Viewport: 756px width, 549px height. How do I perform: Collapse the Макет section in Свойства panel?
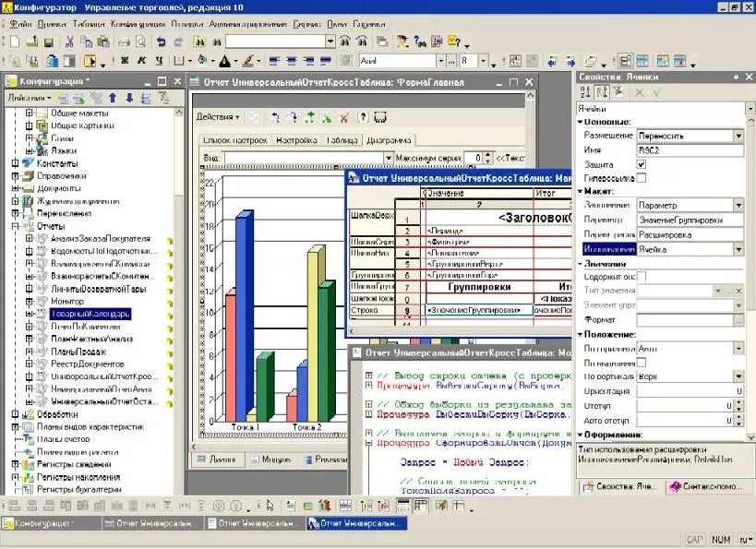point(581,191)
